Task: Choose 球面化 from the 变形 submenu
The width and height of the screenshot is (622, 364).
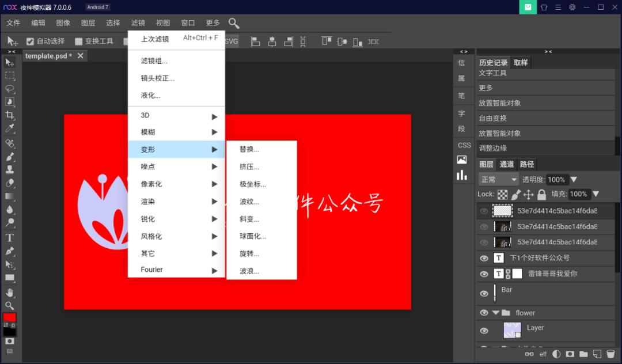Action: 252,236
